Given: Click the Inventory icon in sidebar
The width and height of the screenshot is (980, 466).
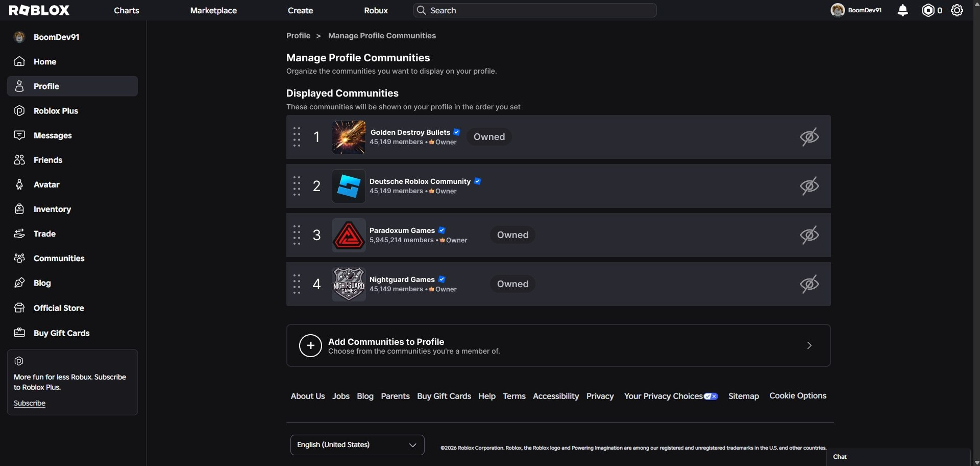Looking at the screenshot, I should click(x=19, y=209).
